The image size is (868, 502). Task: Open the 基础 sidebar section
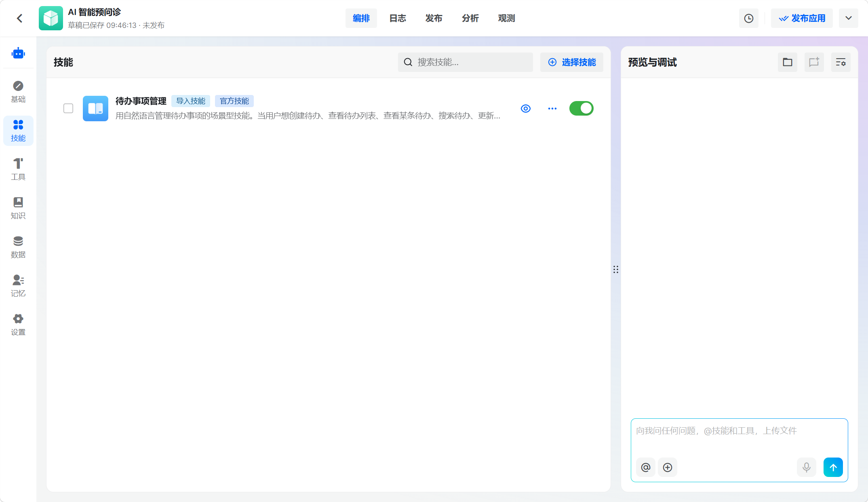[18, 92]
